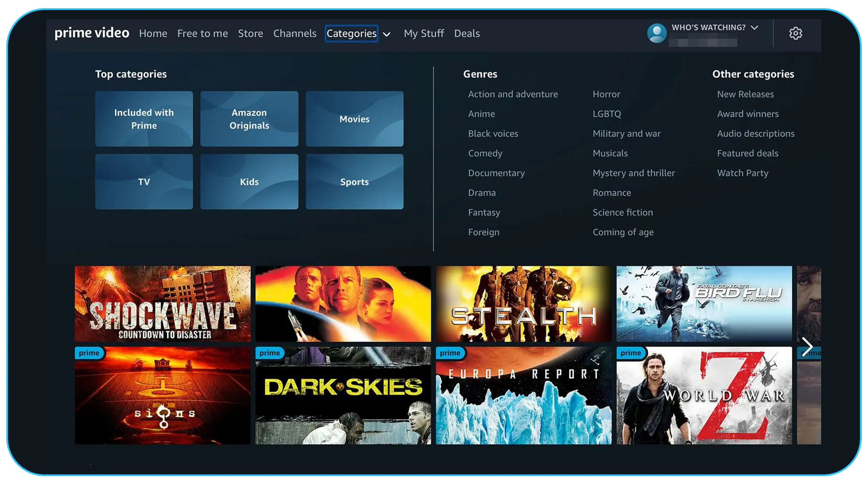
Task: Open the Free to me tab
Action: (202, 34)
